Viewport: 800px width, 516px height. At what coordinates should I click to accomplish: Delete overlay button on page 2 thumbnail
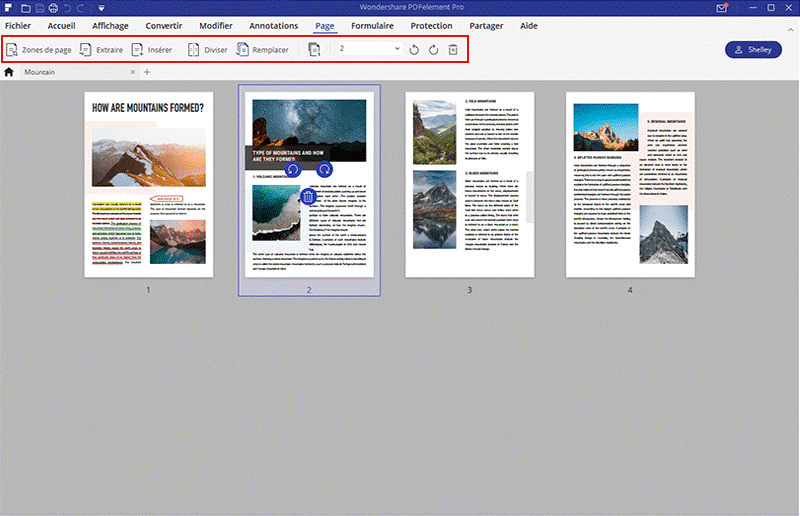(x=308, y=196)
